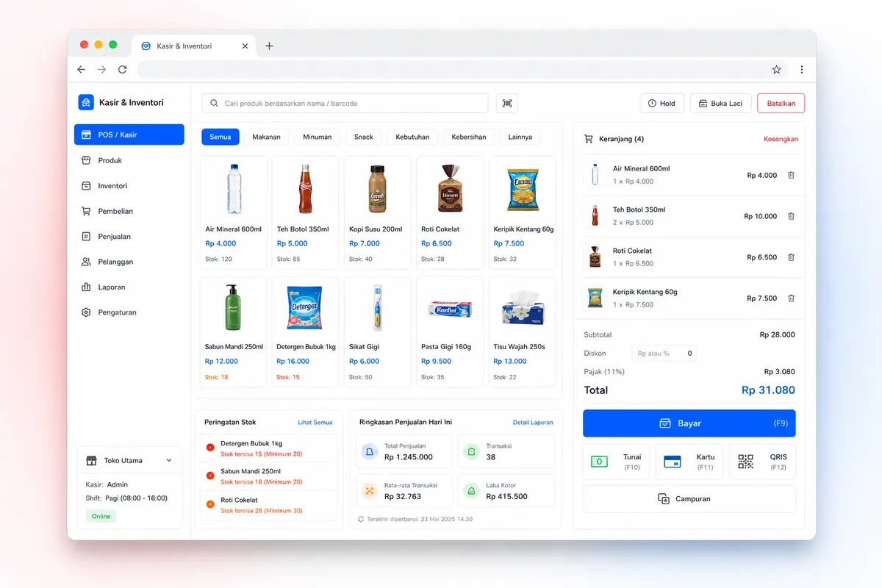Click the Online status badge
The image size is (882, 588).
coord(101,516)
